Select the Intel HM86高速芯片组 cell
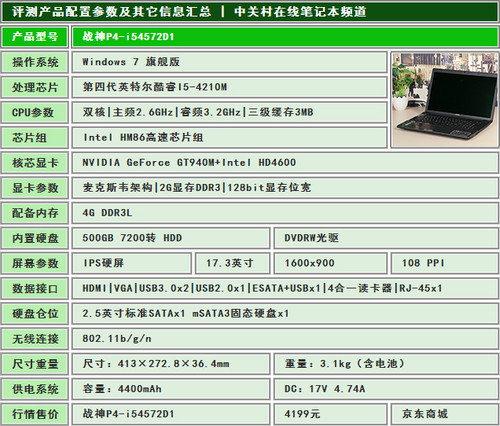 click(229, 137)
